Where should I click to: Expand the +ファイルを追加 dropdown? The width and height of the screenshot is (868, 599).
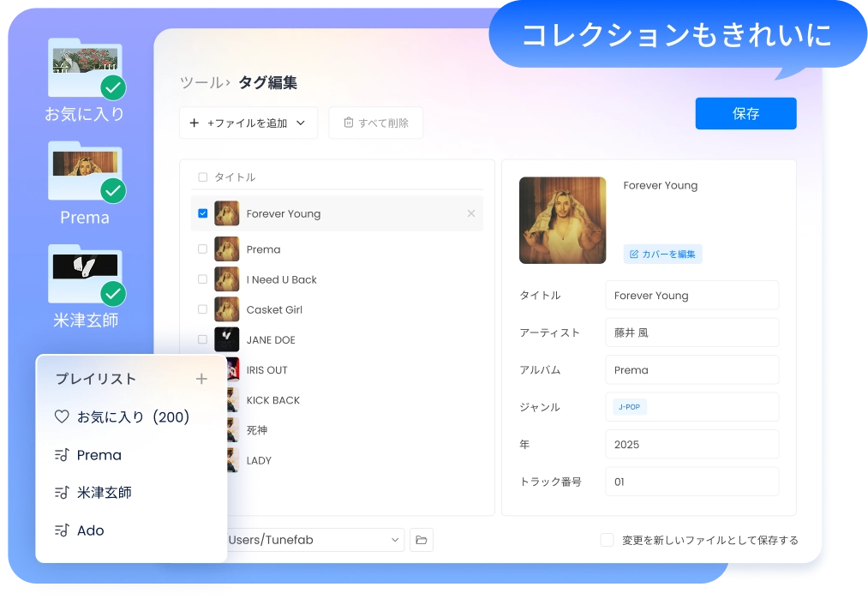pos(301,123)
